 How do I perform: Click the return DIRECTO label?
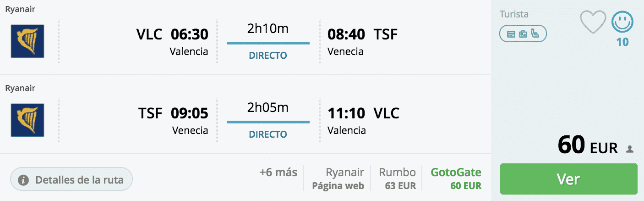point(268,134)
